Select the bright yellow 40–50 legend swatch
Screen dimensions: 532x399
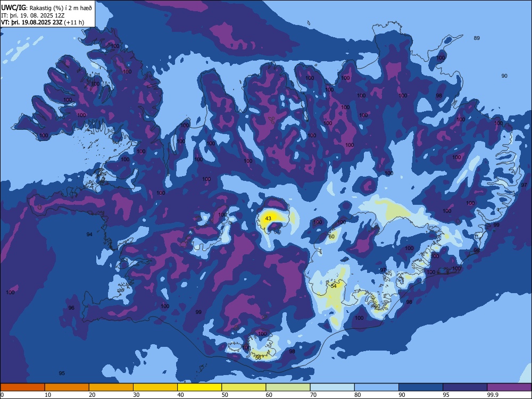199,387
